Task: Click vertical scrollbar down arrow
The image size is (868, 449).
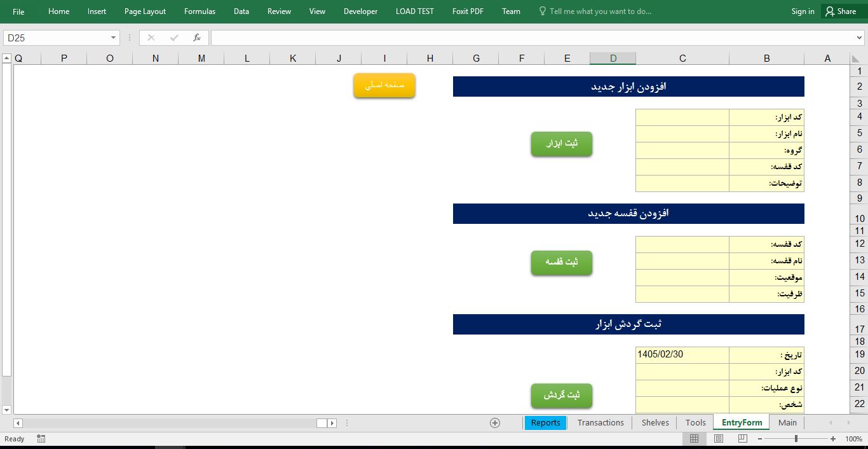Action: [6, 410]
